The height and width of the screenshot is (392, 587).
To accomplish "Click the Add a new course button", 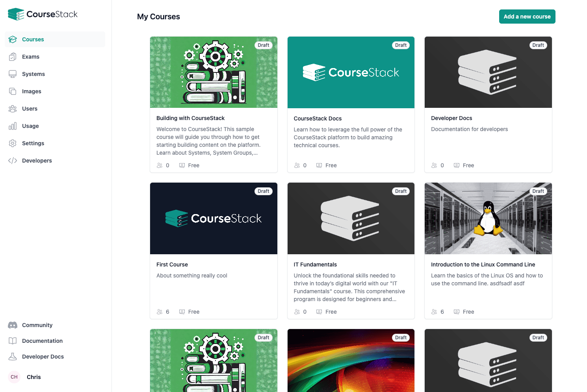I will coord(527,17).
